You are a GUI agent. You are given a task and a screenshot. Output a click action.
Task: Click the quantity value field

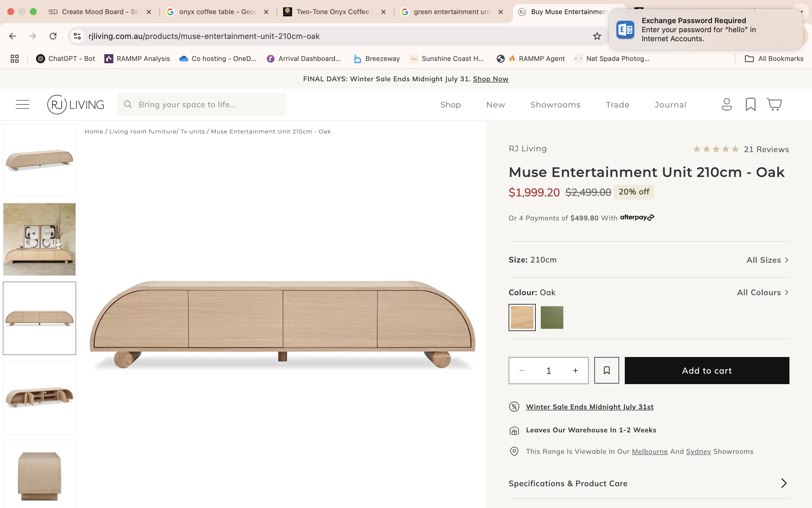(549, 371)
